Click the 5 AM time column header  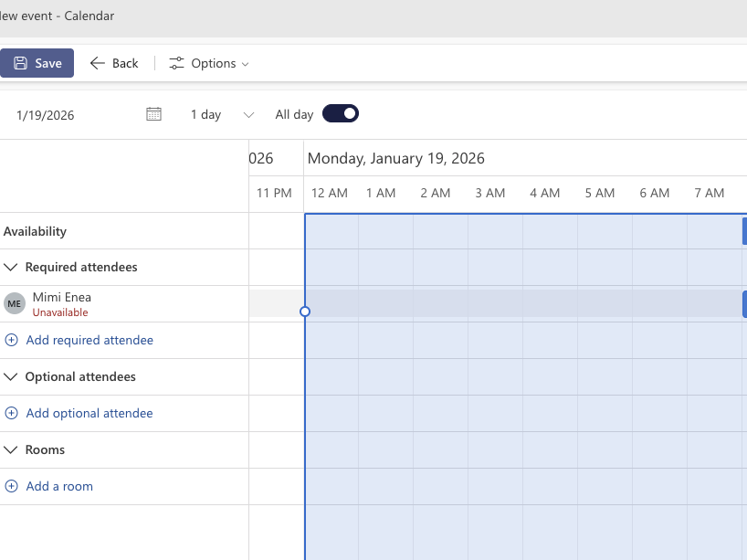pyautogui.click(x=600, y=193)
